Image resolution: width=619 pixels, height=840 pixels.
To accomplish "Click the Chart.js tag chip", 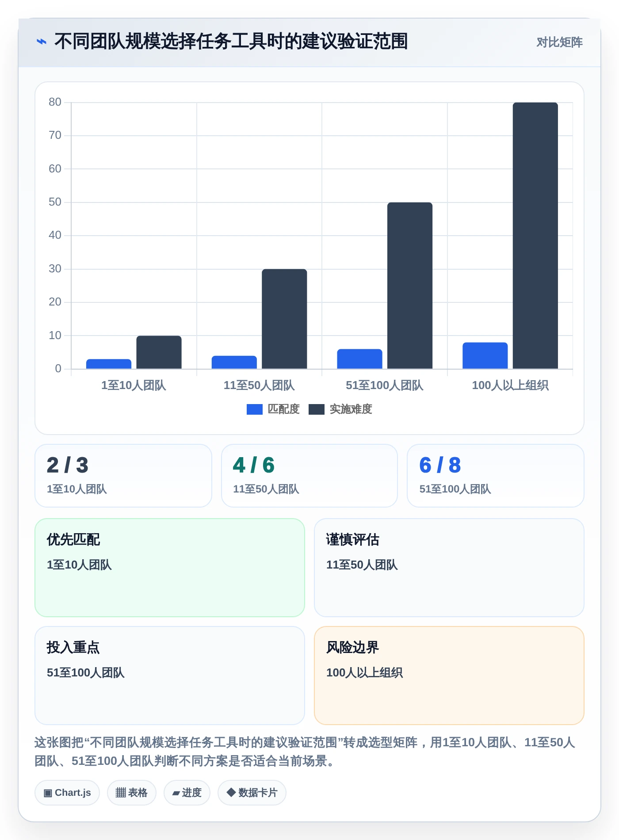I will pos(67,793).
